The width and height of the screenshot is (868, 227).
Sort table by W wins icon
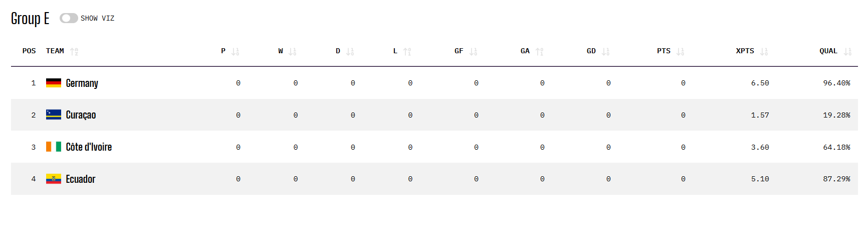(x=292, y=51)
